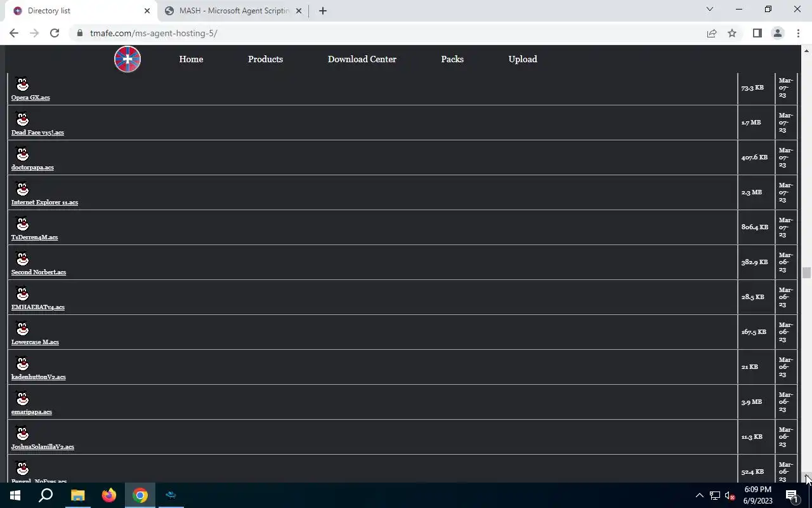Click the agent icon above Internet Explorer 11.acs

pos(22,189)
